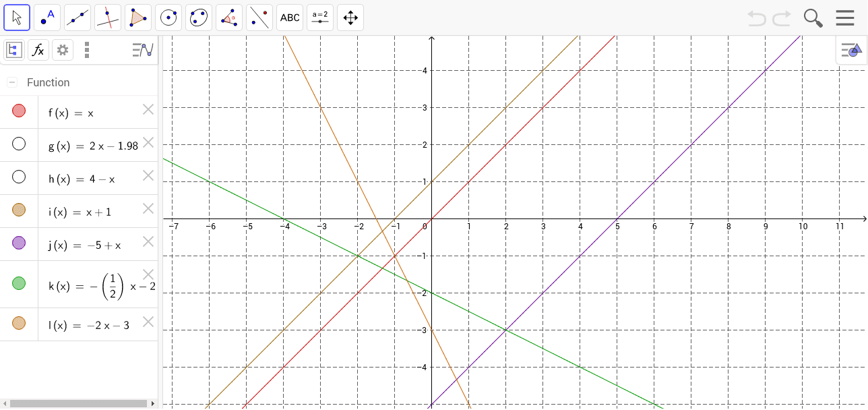This screenshot has height=410, width=868.
Task: Click the scrollbar right arrow
Action: 153,403
